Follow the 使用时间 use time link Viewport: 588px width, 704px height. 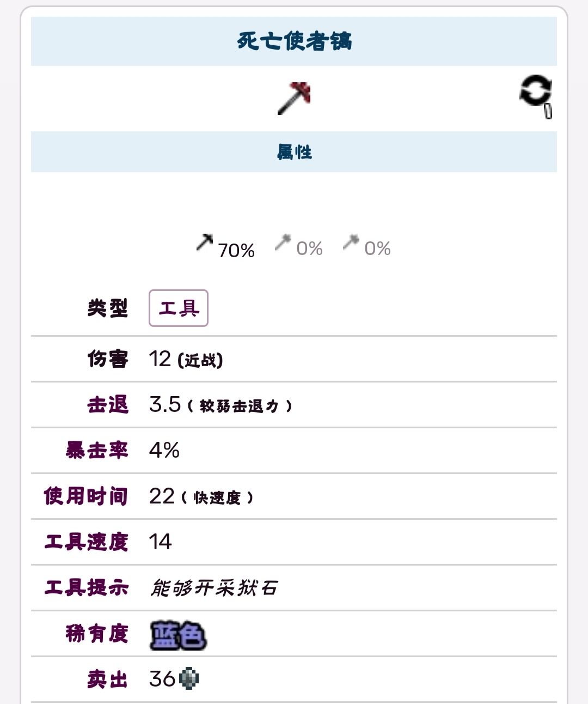tap(86, 496)
